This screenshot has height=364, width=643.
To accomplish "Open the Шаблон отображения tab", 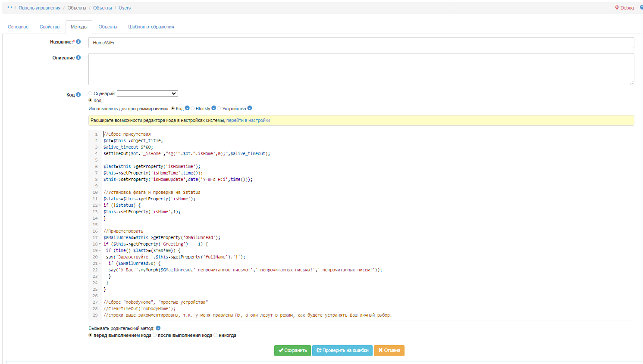I will coord(151,27).
